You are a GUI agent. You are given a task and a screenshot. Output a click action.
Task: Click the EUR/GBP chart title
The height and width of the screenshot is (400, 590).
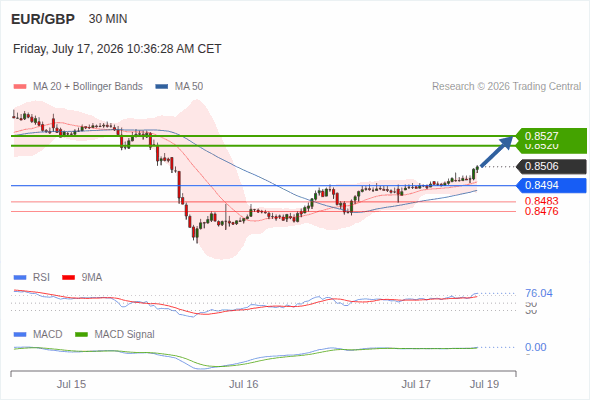(x=43, y=19)
